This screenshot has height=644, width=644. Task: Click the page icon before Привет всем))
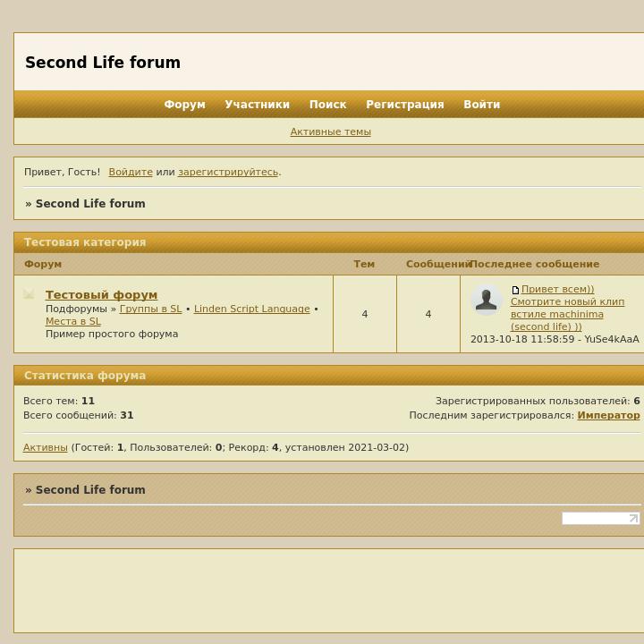click(x=515, y=290)
